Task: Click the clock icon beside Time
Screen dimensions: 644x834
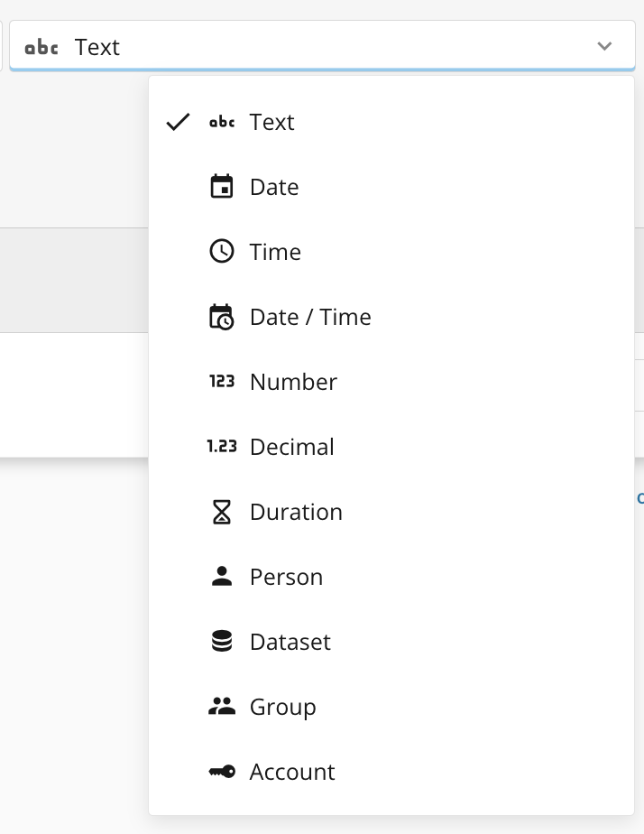Action: 221,252
